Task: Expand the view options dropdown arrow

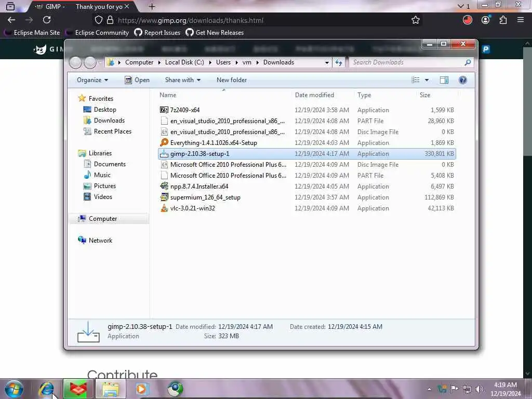Action: pyautogui.click(x=427, y=80)
